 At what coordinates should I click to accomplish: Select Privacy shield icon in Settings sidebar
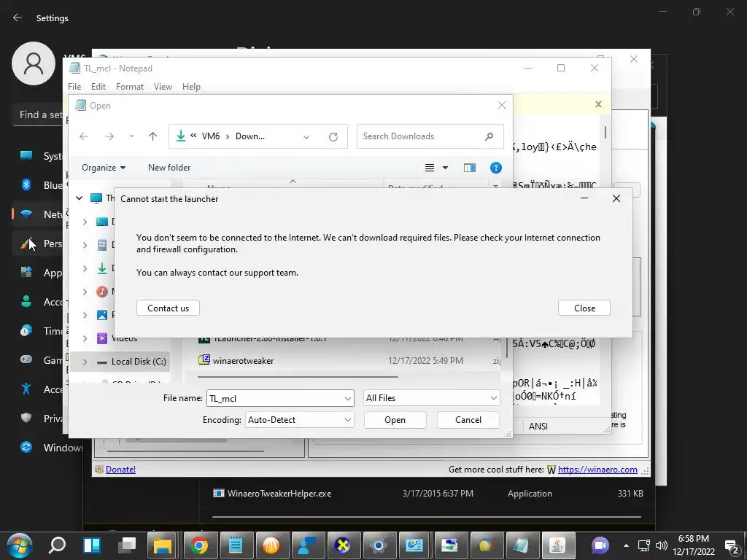point(26,418)
